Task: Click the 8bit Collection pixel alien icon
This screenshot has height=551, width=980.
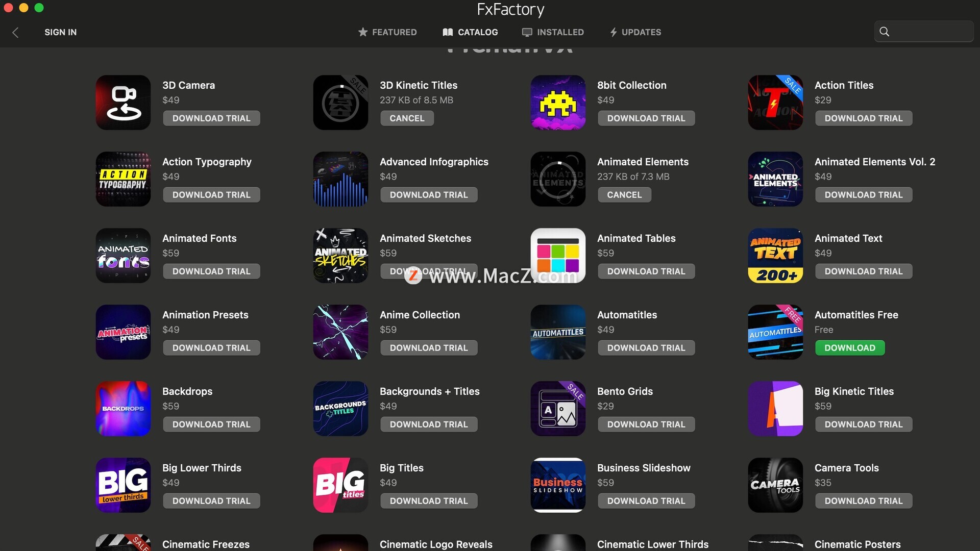Action: coord(558,103)
